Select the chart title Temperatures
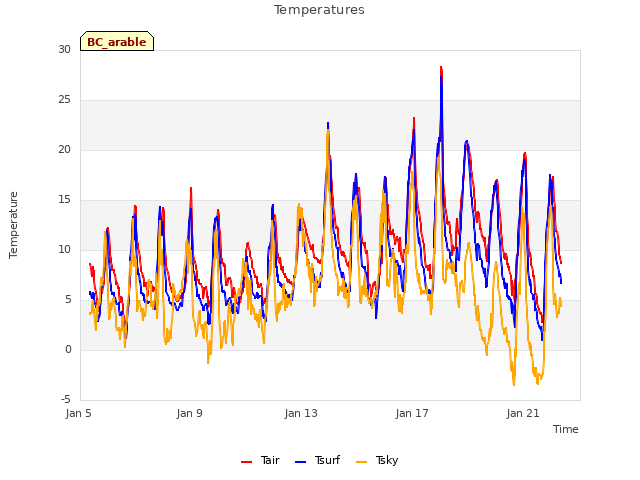The width and height of the screenshot is (640, 480). click(x=319, y=10)
